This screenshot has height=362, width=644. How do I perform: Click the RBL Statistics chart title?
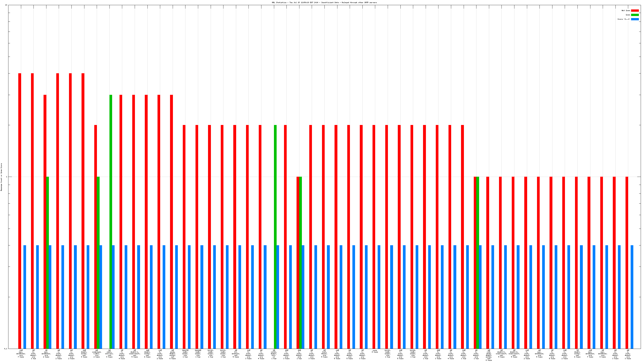tap(324, 2)
